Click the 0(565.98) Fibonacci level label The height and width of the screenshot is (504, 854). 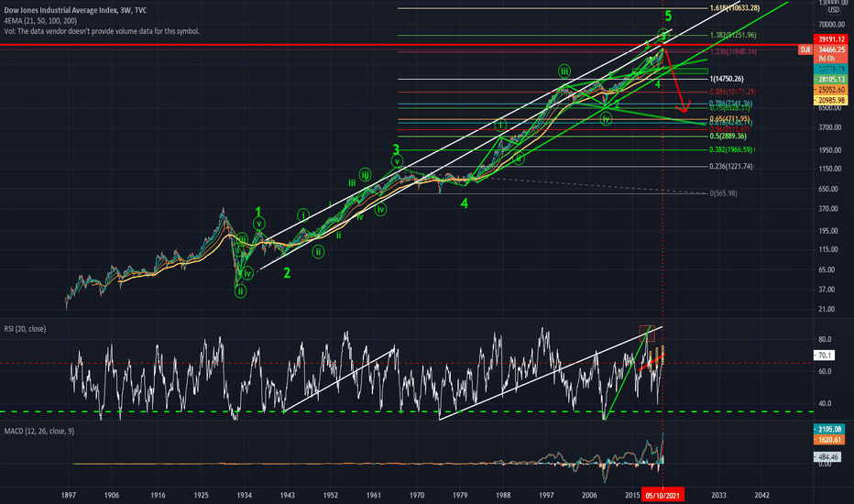(x=724, y=193)
